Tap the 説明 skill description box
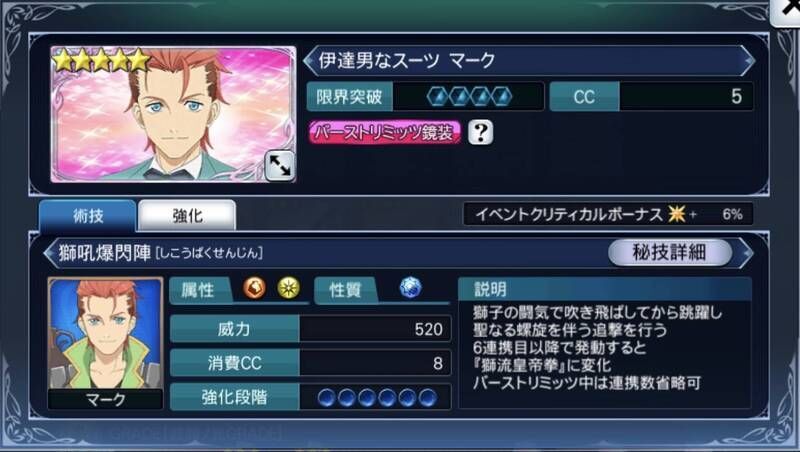The width and height of the screenshot is (800, 452). point(605,342)
